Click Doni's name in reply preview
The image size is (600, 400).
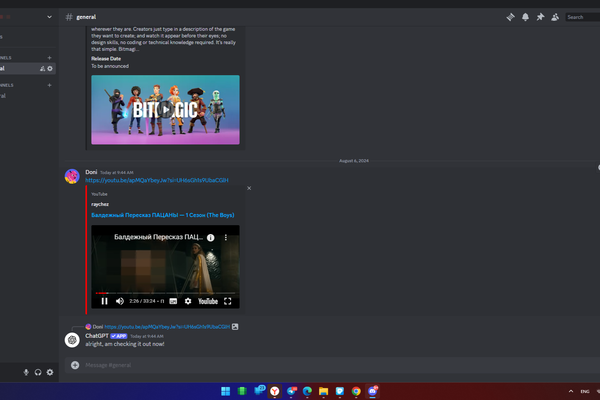[98, 327]
